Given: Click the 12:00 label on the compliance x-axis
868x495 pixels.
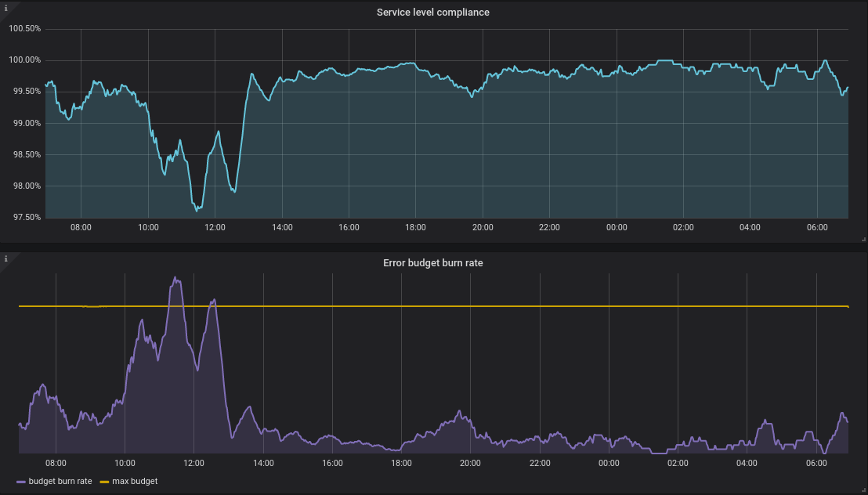Looking at the screenshot, I should coord(215,227).
